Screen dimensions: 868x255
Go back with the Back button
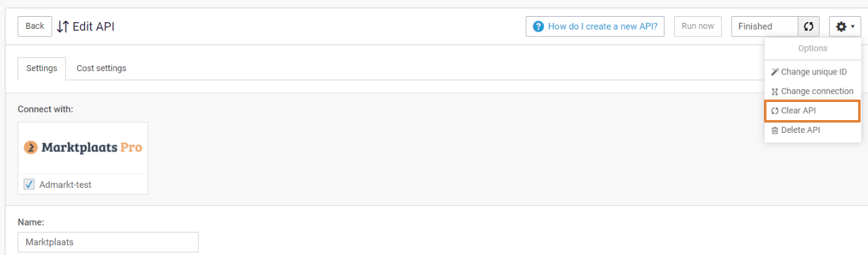[x=35, y=26]
